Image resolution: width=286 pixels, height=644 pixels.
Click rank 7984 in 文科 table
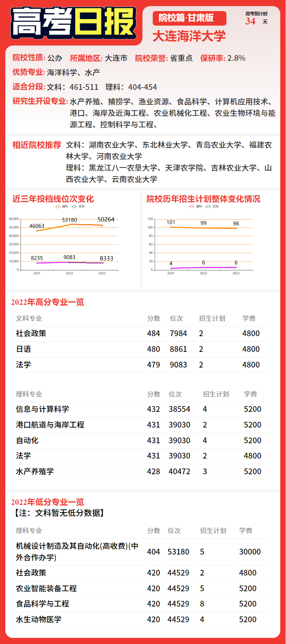(x=178, y=333)
